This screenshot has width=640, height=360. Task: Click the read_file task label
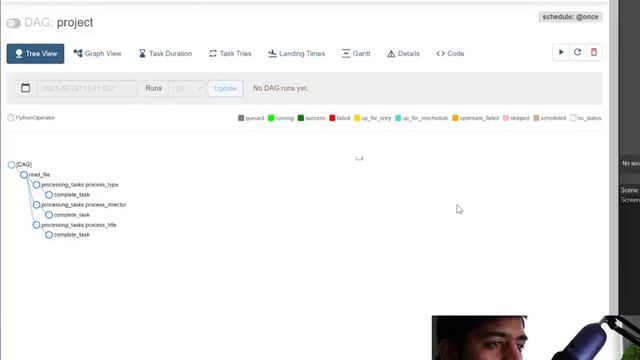click(x=40, y=175)
